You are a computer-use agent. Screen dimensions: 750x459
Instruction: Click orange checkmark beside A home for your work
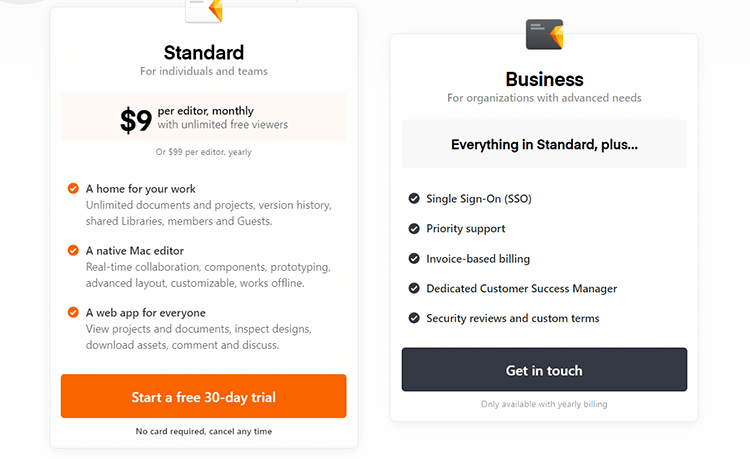(73, 188)
